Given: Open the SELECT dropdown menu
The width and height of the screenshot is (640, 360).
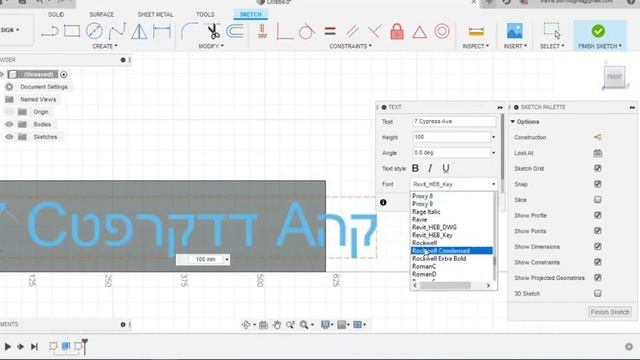Looking at the screenshot, I should tap(552, 46).
